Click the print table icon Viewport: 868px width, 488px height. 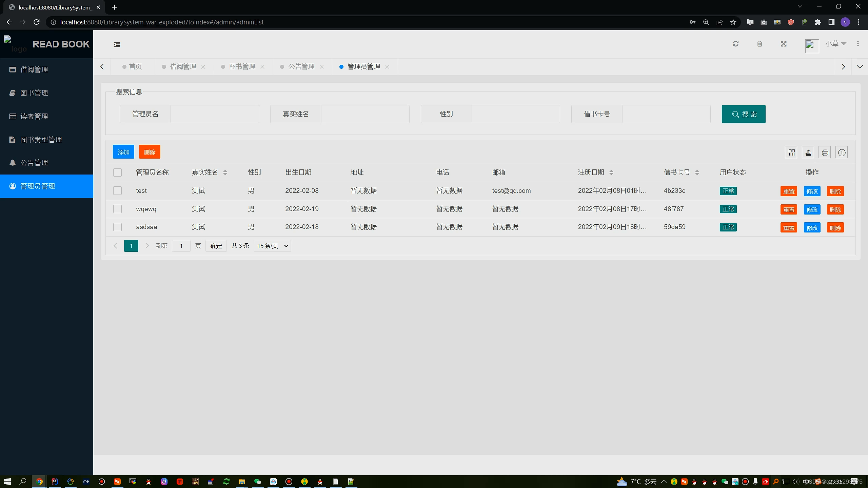[x=825, y=152]
